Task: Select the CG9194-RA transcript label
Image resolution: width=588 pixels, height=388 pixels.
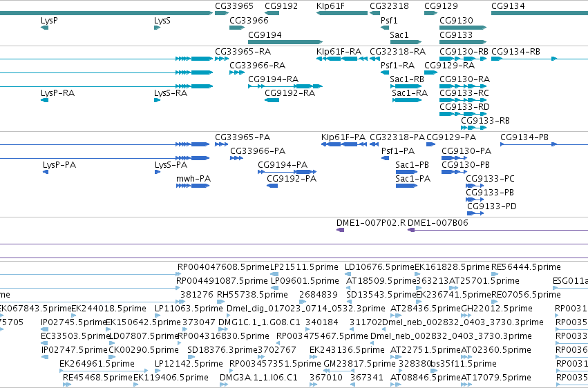Action: pos(274,79)
